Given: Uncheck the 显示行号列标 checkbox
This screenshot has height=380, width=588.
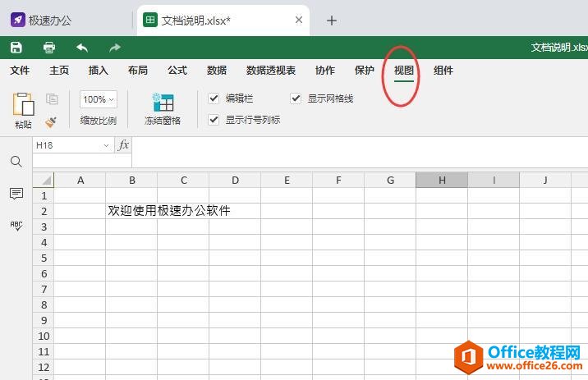Looking at the screenshot, I should [x=214, y=120].
